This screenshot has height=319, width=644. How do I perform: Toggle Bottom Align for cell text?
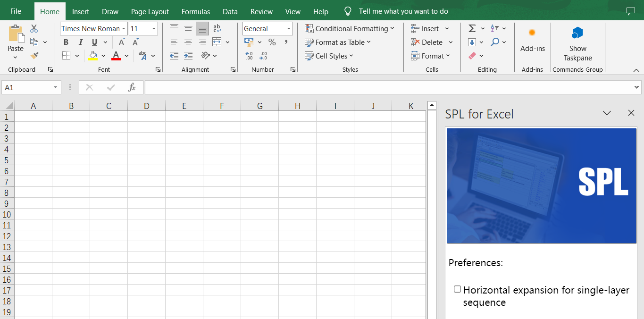click(202, 29)
